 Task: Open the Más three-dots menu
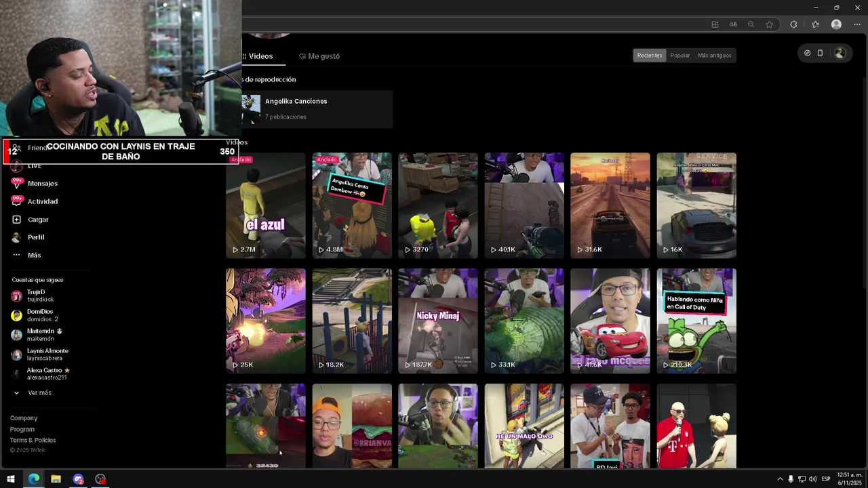click(17, 255)
